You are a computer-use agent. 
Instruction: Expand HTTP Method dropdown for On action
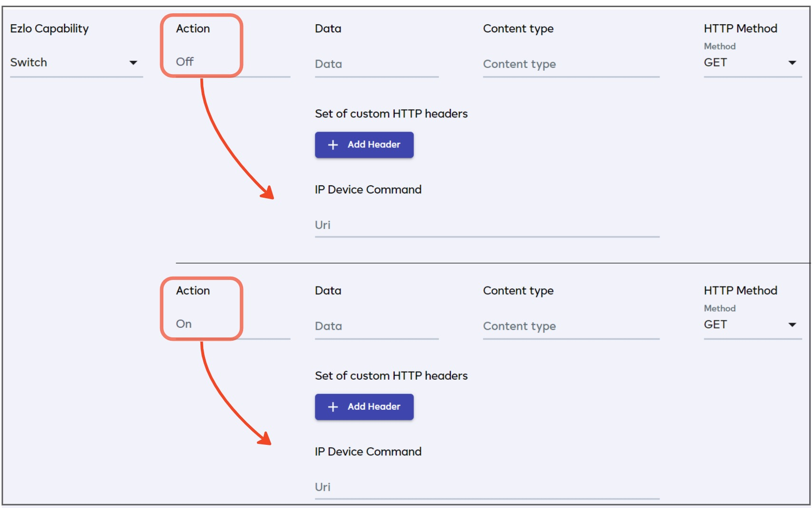point(792,325)
